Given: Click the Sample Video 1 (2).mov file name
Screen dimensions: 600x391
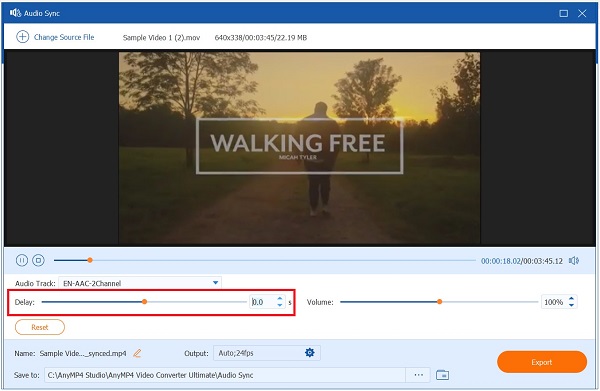Looking at the screenshot, I should pyautogui.click(x=161, y=37).
